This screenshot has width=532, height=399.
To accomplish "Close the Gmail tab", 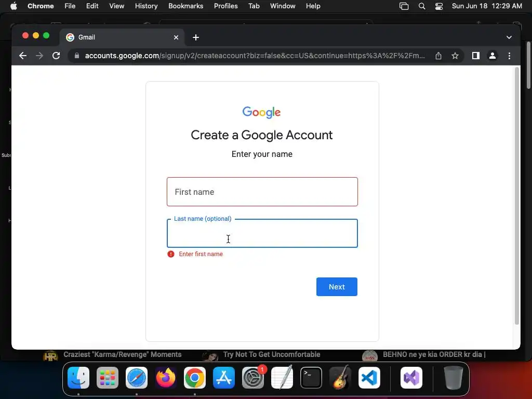I will [x=176, y=37].
